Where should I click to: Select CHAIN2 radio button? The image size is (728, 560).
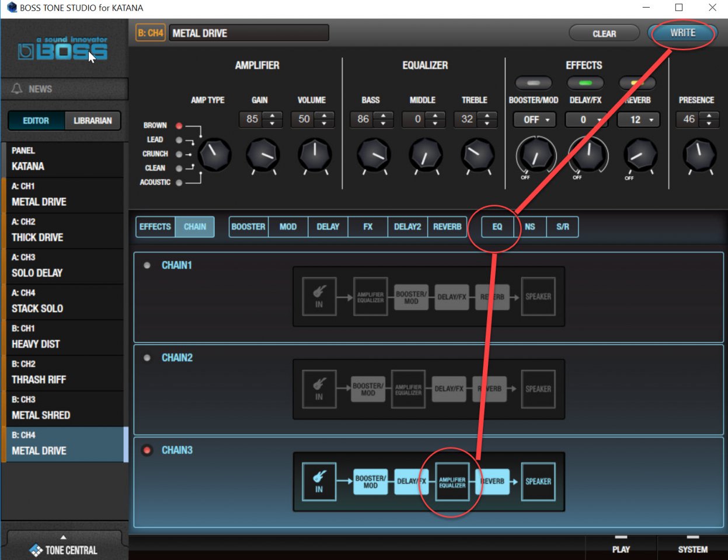(147, 358)
